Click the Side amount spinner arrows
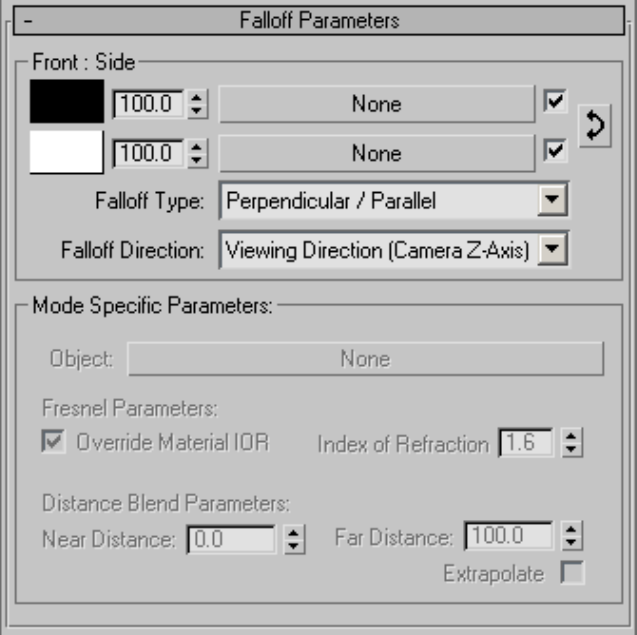This screenshot has height=635, width=637. pyautogui.click(x=197, y=153)
